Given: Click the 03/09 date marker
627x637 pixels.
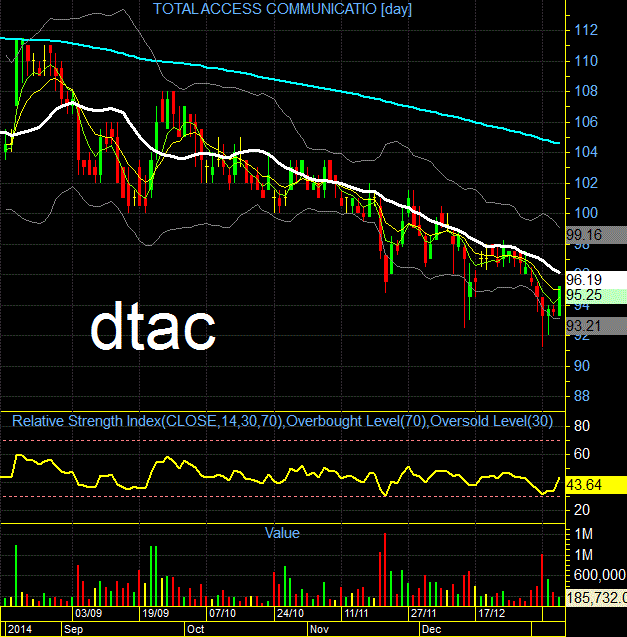Looking at the screenshot, I should [89, 613].
